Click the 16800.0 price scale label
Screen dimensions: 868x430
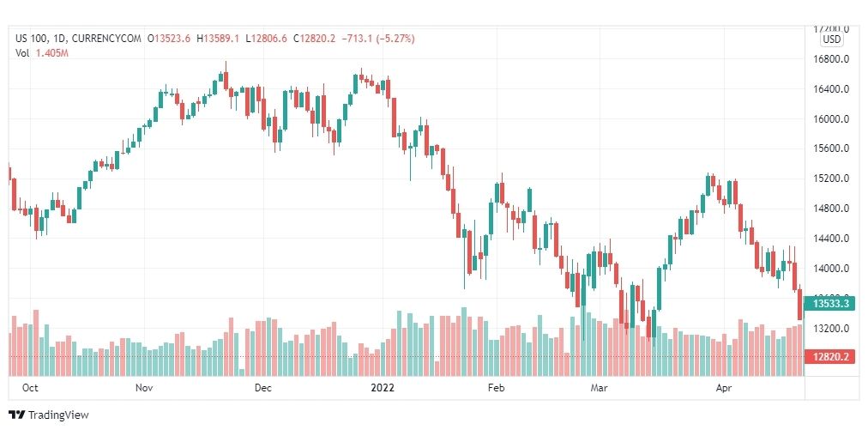834,59
